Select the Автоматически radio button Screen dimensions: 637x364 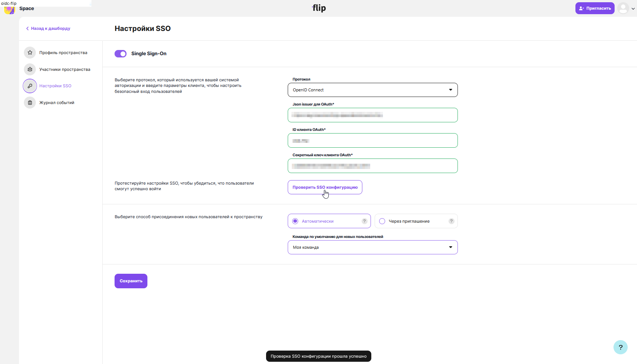click(x=295, y=221)
